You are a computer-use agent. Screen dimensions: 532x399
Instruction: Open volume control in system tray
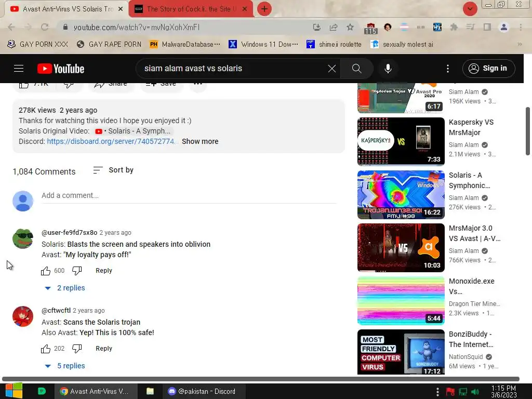(475, 392)
